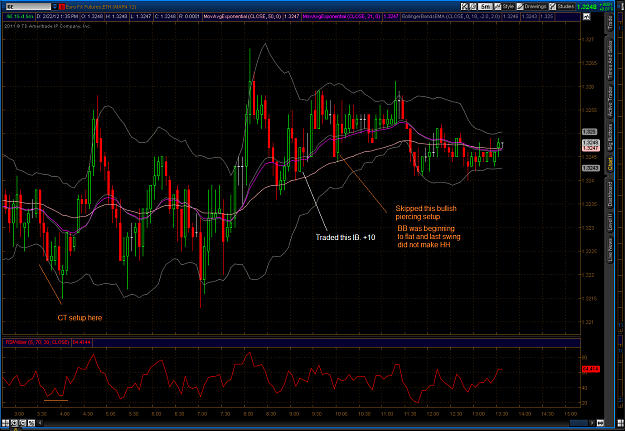Click the MovAvgExponential (CLOSE, 50, 0) study label
Image resolution: width=625 pixels, height=431 pixels.
coord(243,17)
